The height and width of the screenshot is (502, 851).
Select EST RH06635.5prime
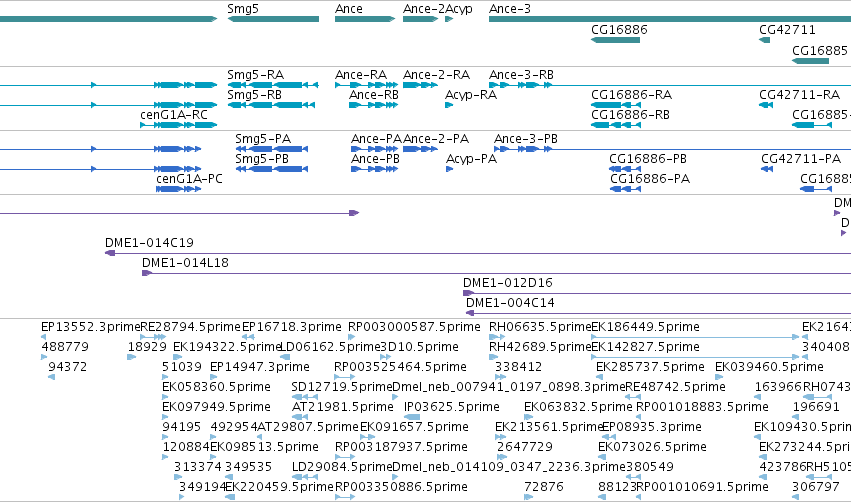pyautogui.click(x=540, y=327)
